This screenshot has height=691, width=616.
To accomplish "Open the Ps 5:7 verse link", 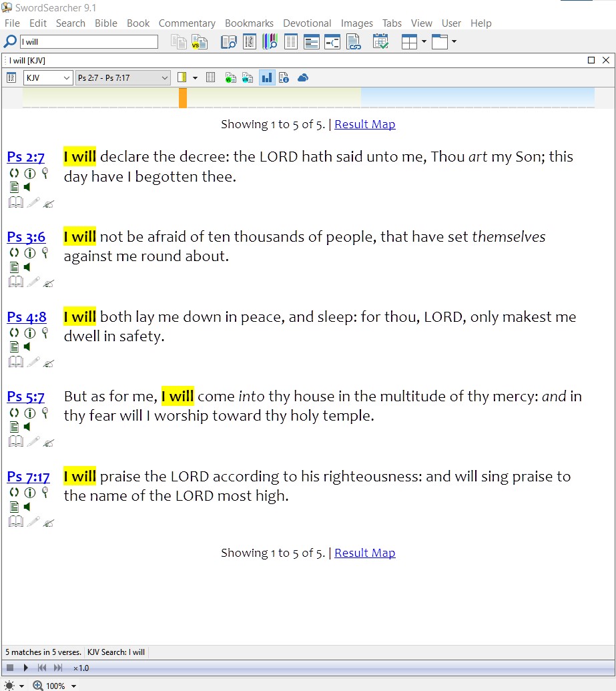I will pyautogui.click(x=25, y=397).
